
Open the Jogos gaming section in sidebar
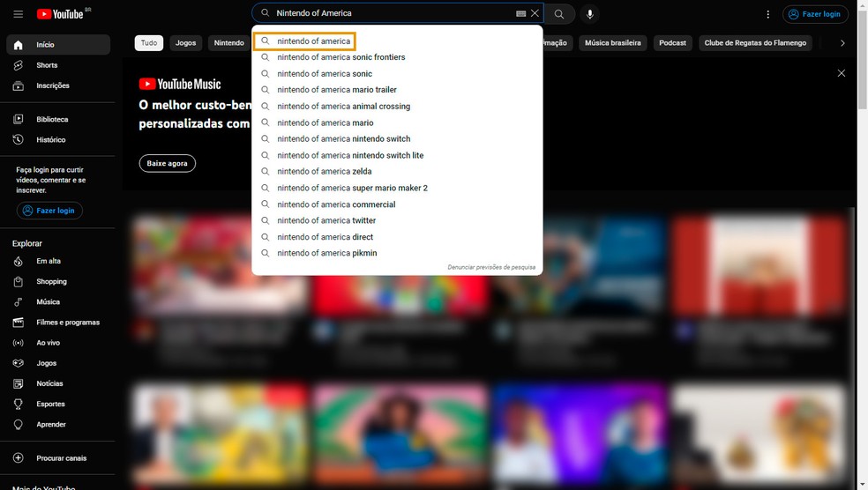coord(58,363)
